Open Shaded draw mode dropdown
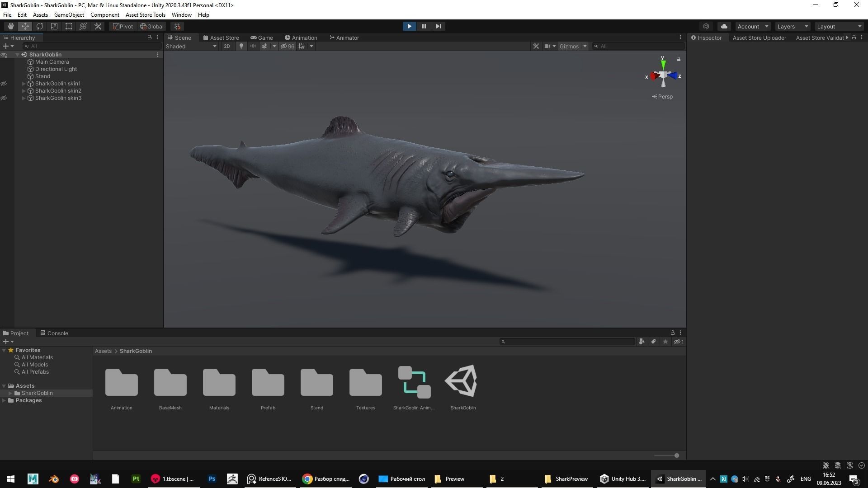 coord(191,46)
